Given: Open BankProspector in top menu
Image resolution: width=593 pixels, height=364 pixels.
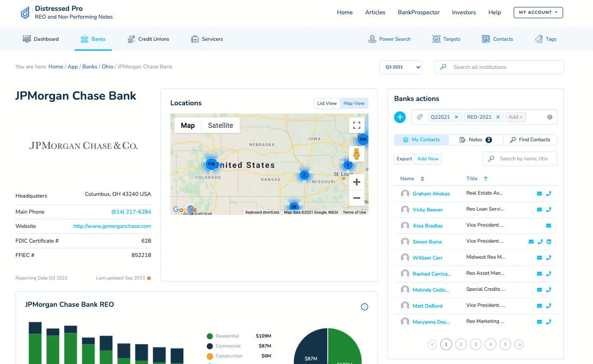Looking at the screenshot, I should point(419,13).
